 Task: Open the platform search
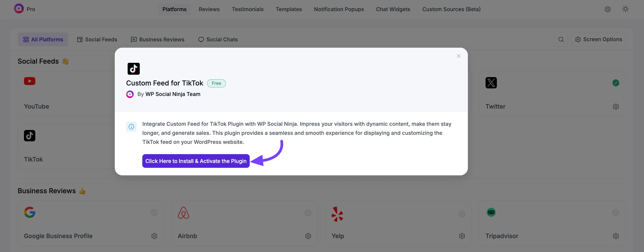[x=561, y=39]
